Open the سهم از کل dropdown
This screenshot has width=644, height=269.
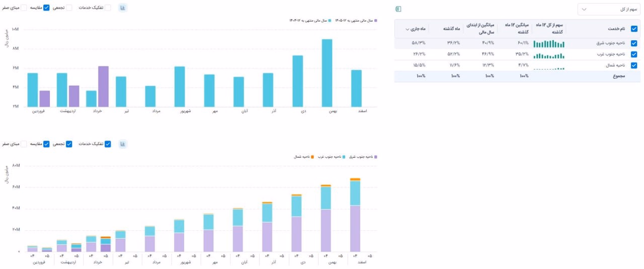tap(609, 10)
